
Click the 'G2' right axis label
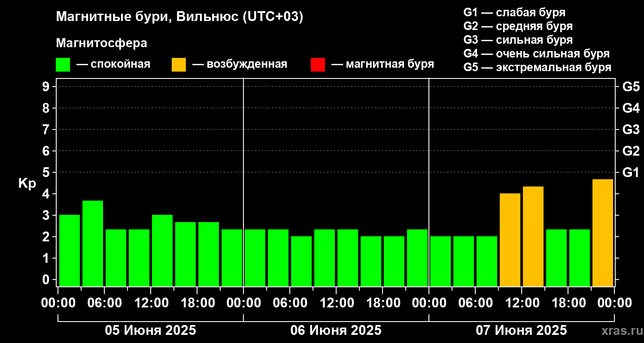(631, 151)
